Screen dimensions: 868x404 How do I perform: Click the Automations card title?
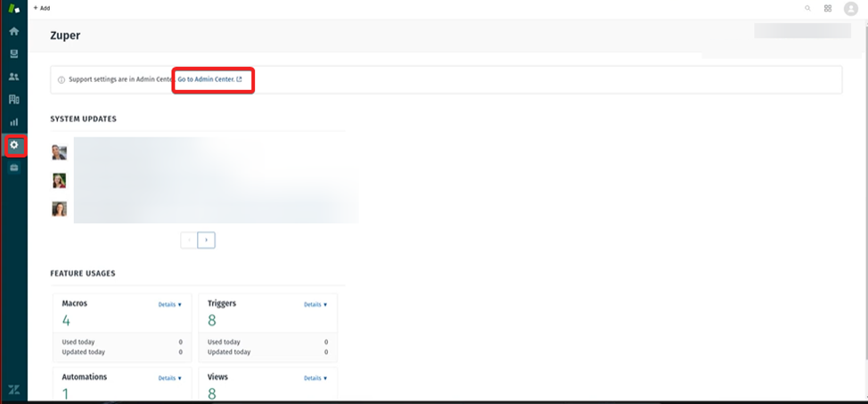(85, 377)
